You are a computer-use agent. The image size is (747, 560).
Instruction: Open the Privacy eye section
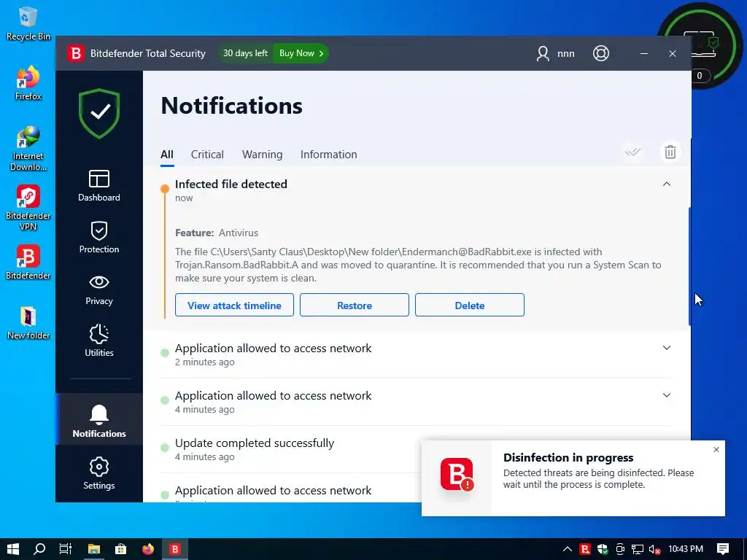pyautogui.click(x=99, y=289)
